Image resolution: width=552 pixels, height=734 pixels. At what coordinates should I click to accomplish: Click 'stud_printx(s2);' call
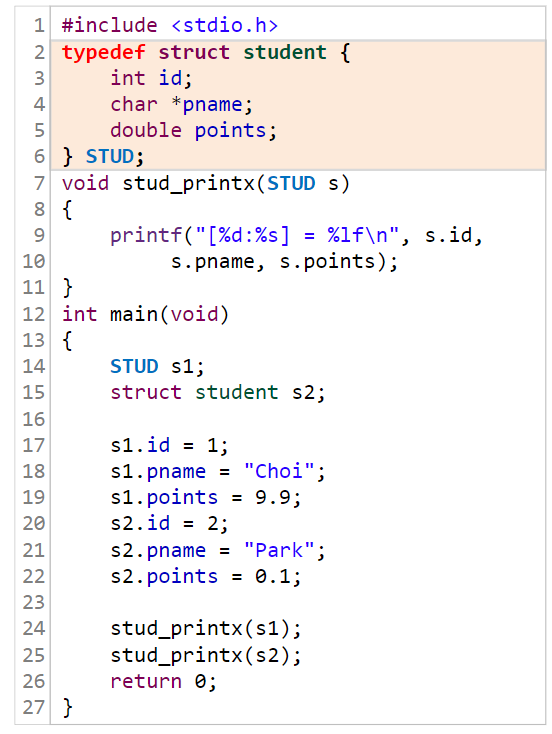tap(206, 655)
